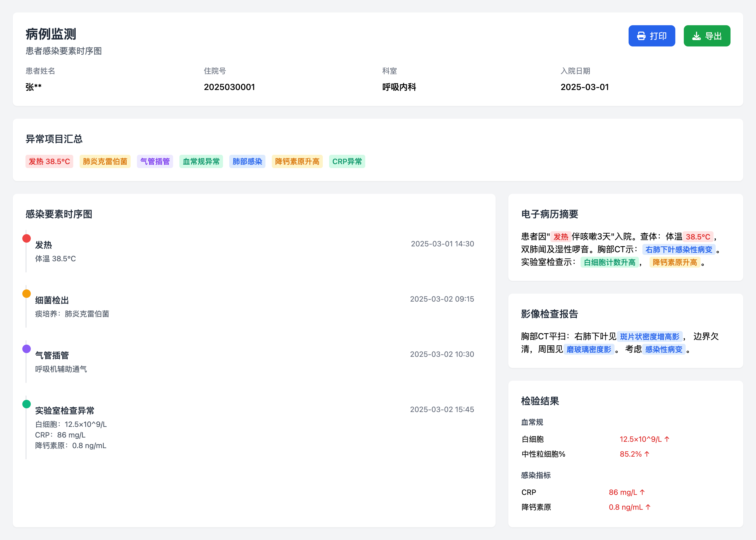Viewport: 756px width, 540px height.
Task: Toggle the 血常规异常 tag
Action: pyautogui.click(x=201, y=161)
